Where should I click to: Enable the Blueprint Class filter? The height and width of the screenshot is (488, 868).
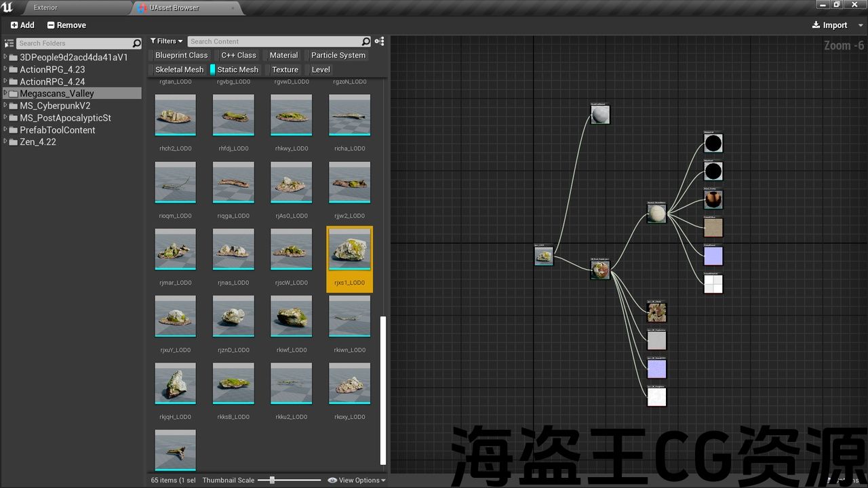click(181, 55)
